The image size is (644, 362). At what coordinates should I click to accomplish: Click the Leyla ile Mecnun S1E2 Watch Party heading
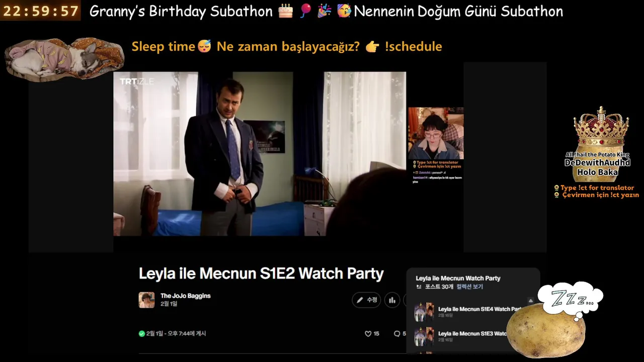pos(261,274)
